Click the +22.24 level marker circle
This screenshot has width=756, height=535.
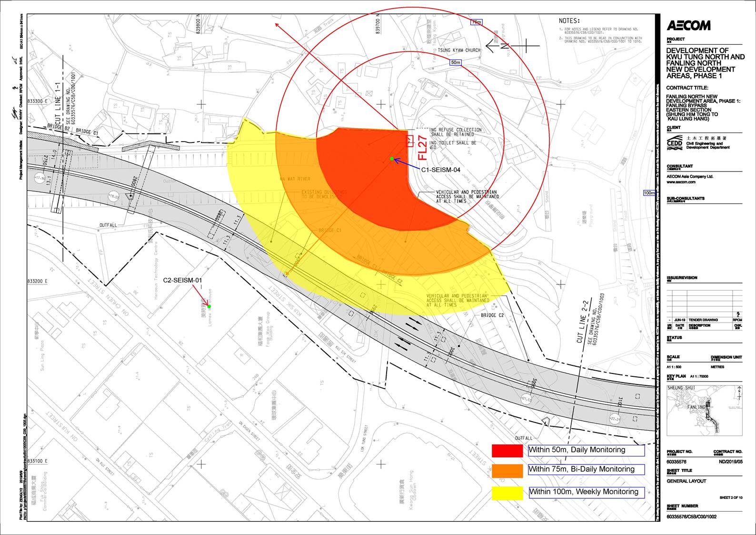pyautogui.click(x=615, y=419)
